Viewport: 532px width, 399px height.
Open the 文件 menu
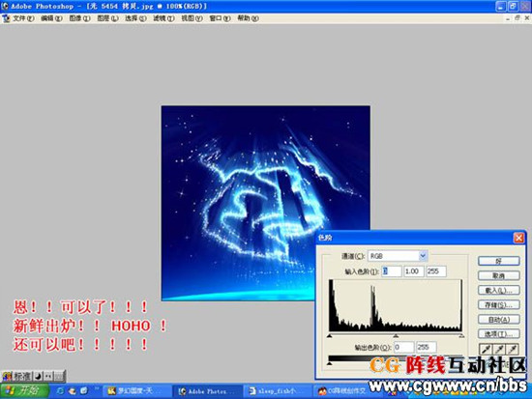tap(23, 18)
